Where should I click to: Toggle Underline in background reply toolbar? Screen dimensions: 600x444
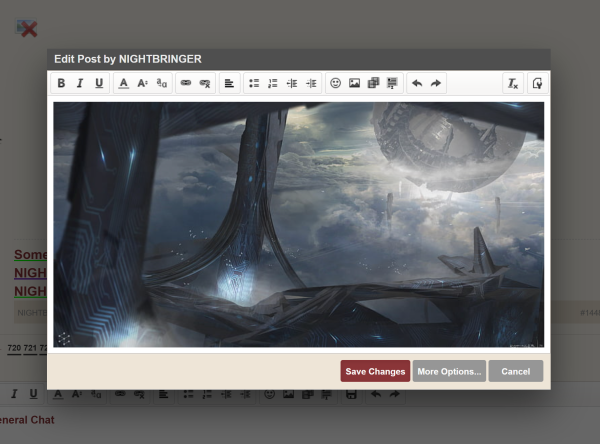pyautogui.click(x=34, y=394)
